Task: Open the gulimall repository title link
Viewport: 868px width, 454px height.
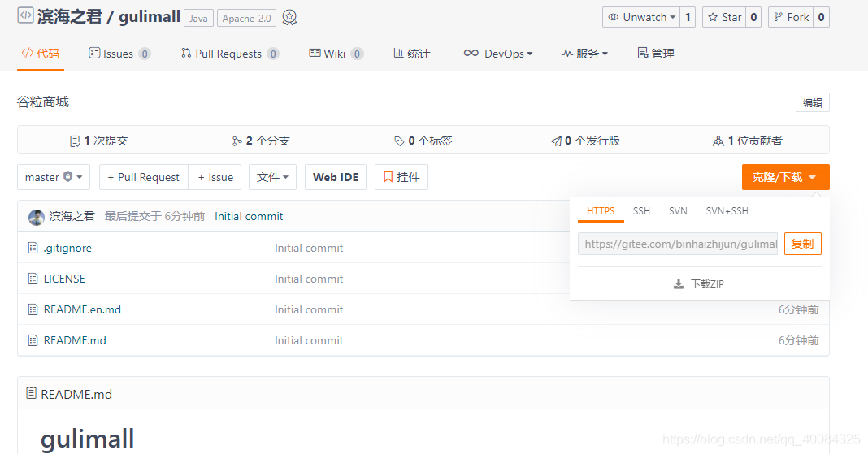Action: [150, 16]
